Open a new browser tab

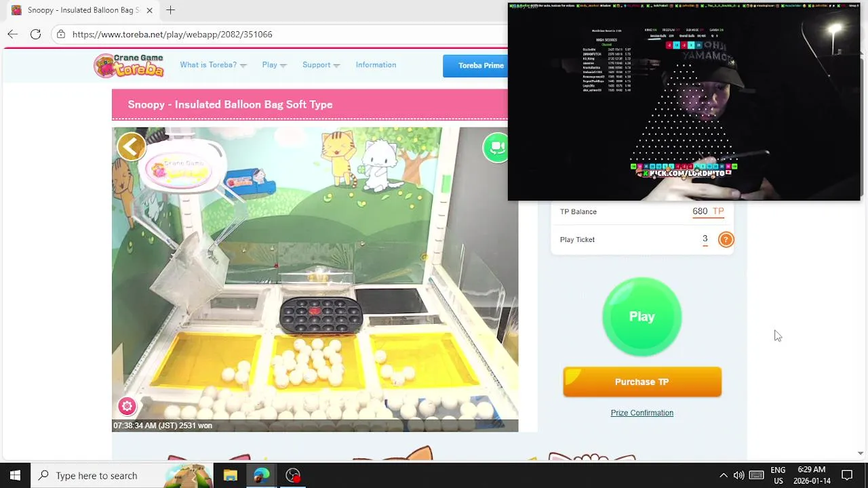tap(171, 10)
